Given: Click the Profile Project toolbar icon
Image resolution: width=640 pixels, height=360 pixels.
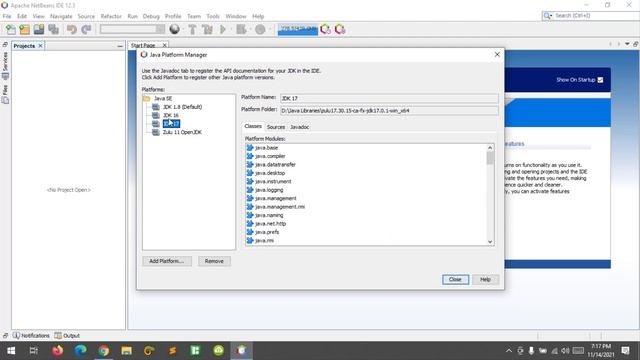Looking at the screenshot, I should point(260,29).
